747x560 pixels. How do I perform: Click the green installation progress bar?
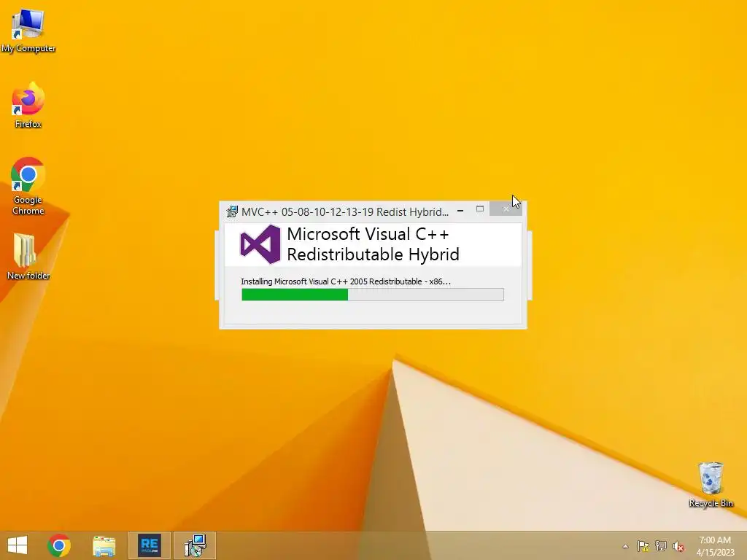[x=373, y=295]
